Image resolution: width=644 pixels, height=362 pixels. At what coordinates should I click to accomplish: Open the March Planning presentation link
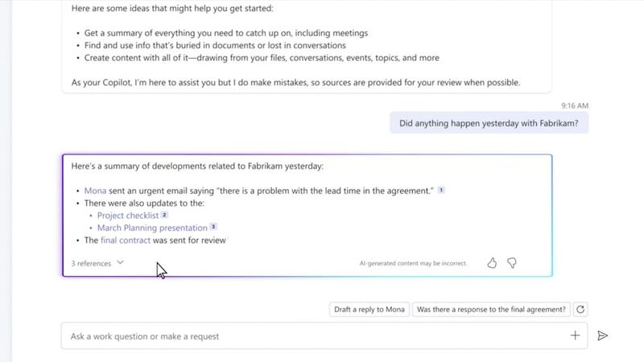pyautogui.click(x=152, y=228)
